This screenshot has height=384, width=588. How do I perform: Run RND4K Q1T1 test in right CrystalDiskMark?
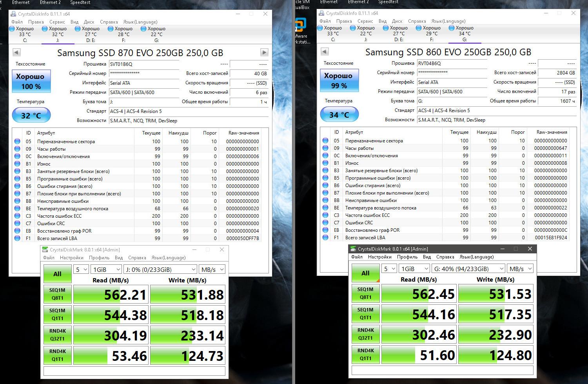pyautogui.click(x=365, y=355)
